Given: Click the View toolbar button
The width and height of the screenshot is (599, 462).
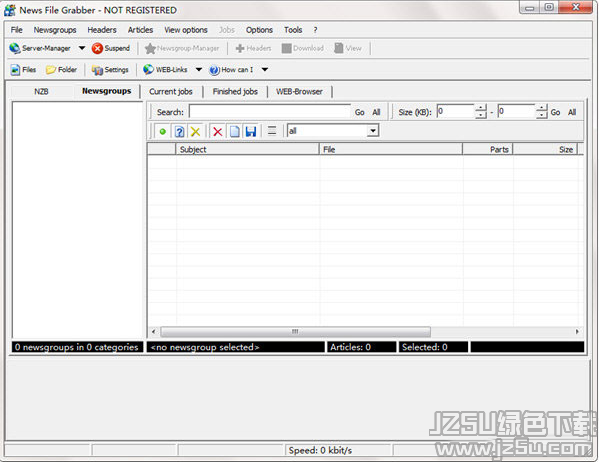Looking at the screenshot, I should coord(348,48).
